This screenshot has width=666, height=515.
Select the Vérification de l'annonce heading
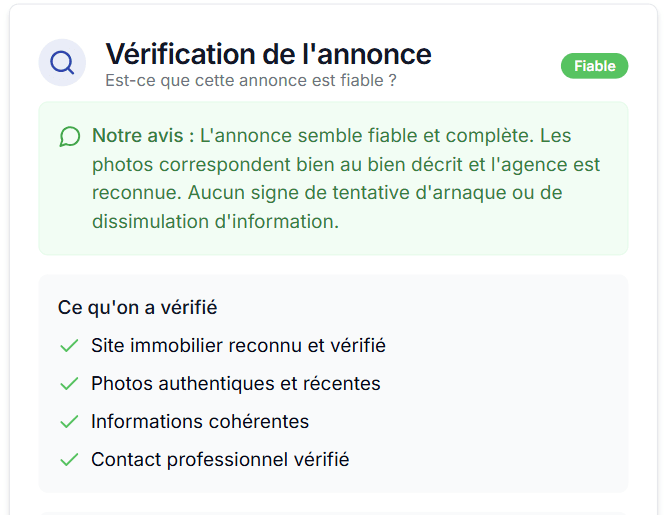[x=268, y=53]
